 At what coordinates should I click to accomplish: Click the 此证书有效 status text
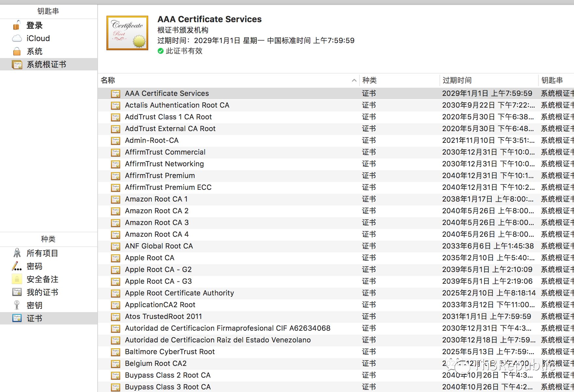tap(184, 51)
